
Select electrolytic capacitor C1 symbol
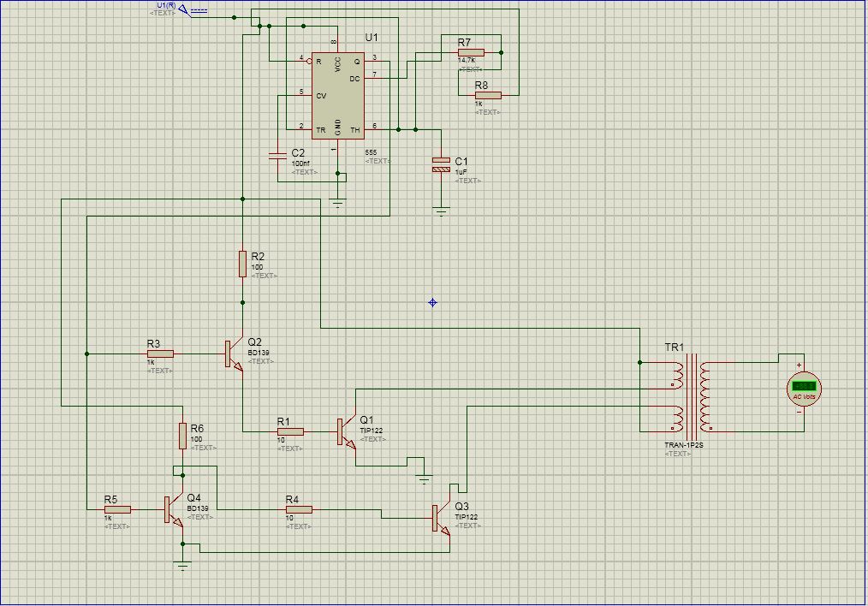tap(441, 163)
